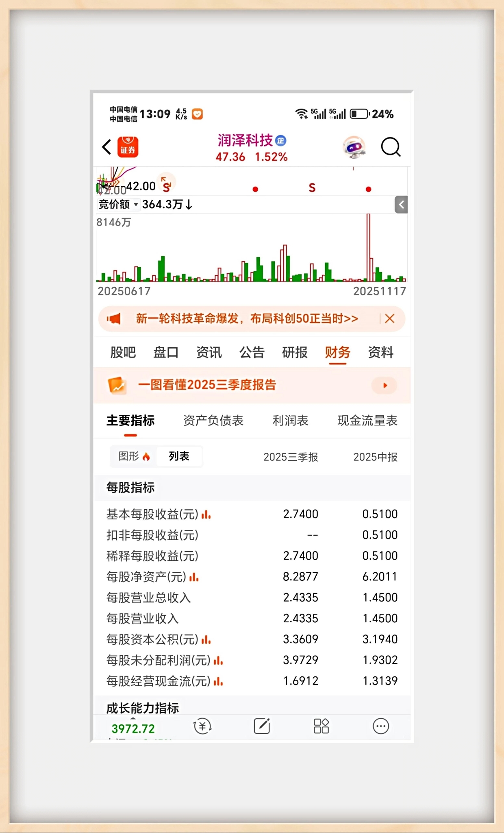Tap the search magnifier icon
This screenshot has width=504, height=833.
[391, 147]
